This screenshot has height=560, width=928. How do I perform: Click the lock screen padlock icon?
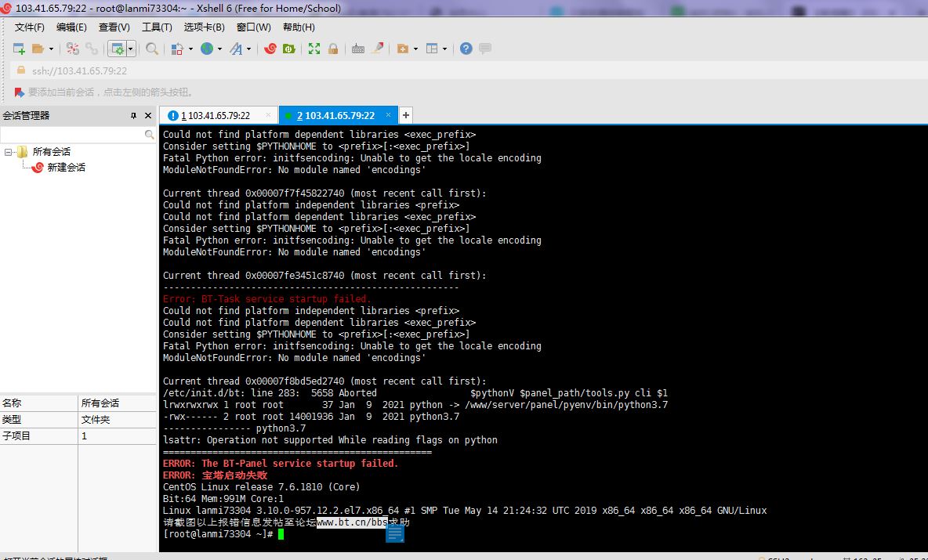(333, 49)
